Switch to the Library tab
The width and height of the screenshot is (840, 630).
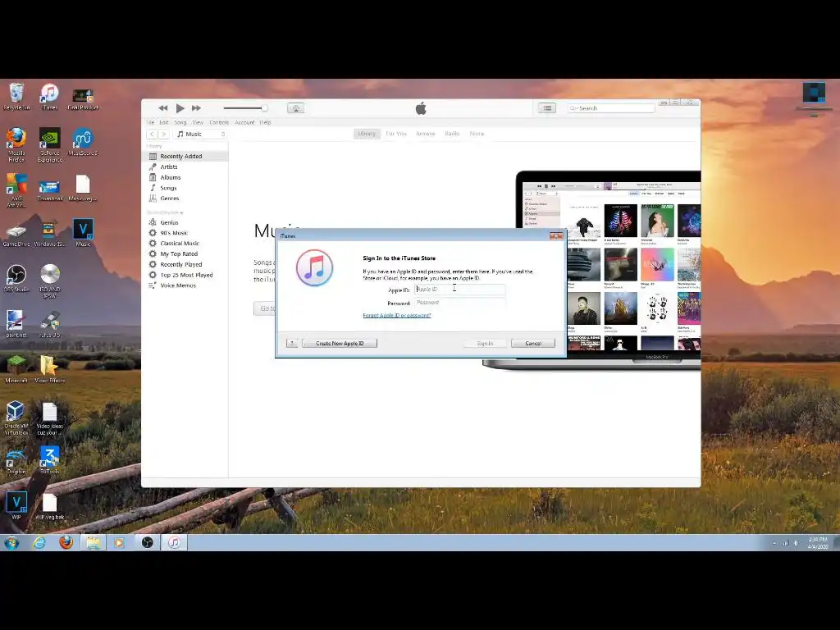pyautogui.click(x=367, y=134)
